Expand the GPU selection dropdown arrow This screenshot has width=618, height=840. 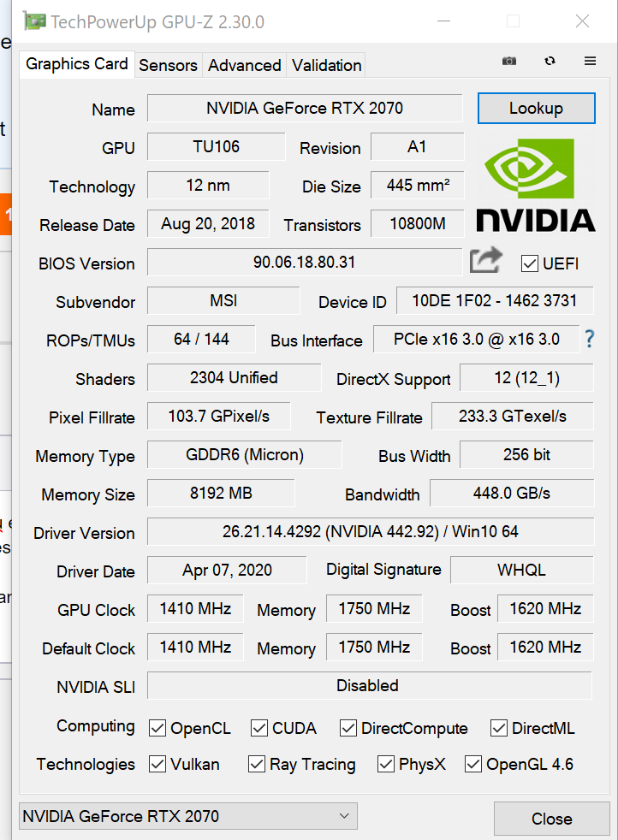pos(344,816)
